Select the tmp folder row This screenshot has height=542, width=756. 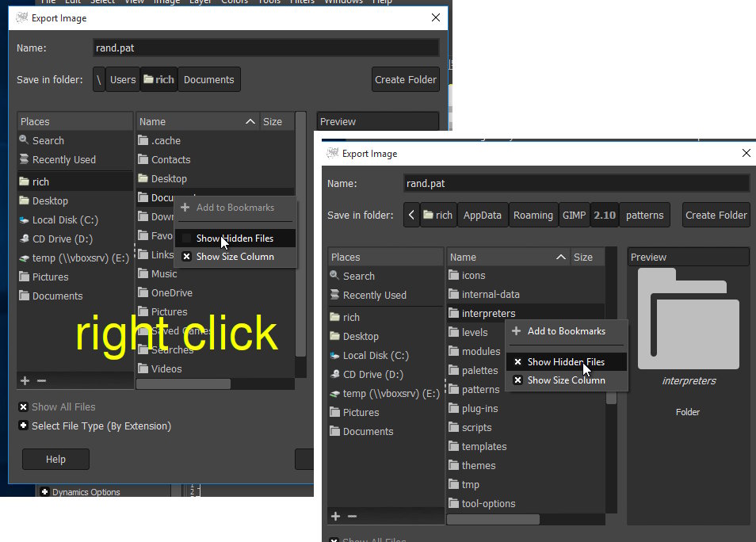point(525,484)
